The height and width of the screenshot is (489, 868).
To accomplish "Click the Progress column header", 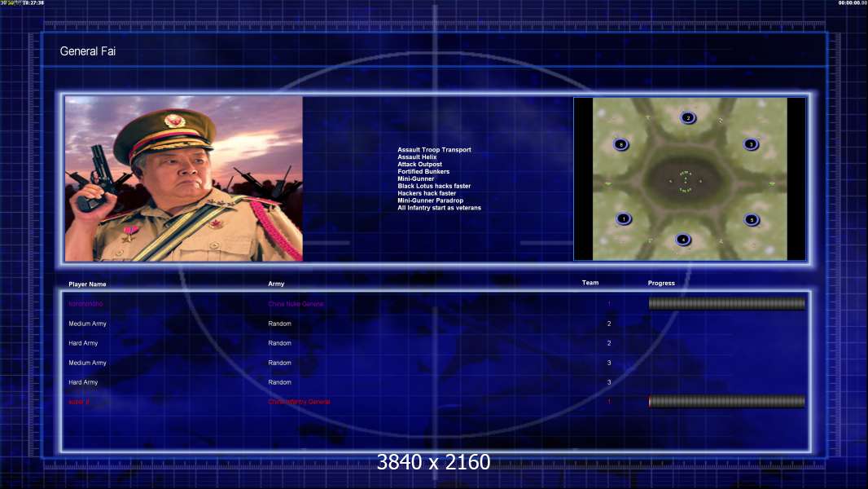I will [661, 283].
